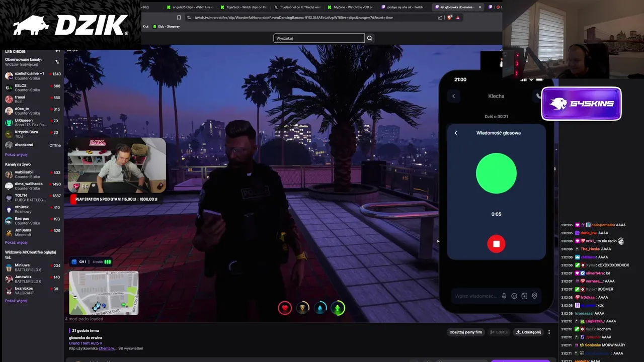Change followed channels sort order icon
644x362 pixels.
(x=57, y=62)
